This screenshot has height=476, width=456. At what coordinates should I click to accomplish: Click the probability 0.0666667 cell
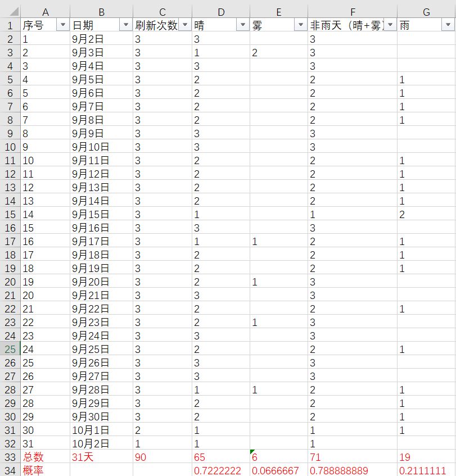278,470
